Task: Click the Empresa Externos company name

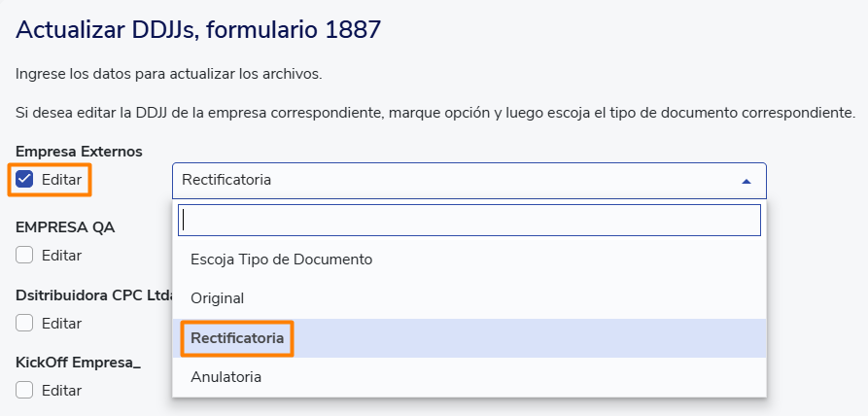Action: click(x=79, y=152)
